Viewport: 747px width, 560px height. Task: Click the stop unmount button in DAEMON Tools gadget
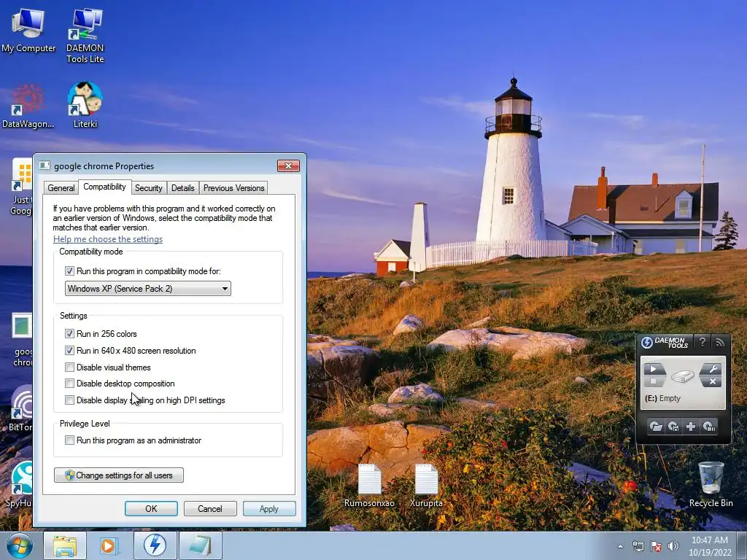coord(654,381)
